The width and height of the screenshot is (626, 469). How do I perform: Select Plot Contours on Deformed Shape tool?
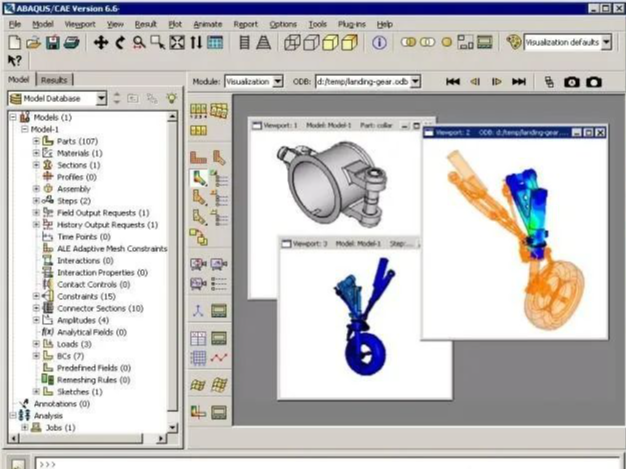coord(199,178)
